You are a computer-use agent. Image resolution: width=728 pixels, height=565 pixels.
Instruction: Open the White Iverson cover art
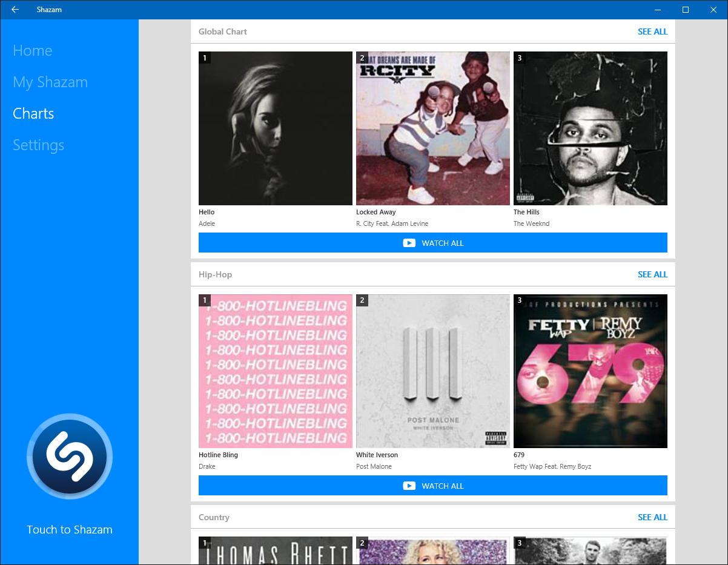pos(433,371)
